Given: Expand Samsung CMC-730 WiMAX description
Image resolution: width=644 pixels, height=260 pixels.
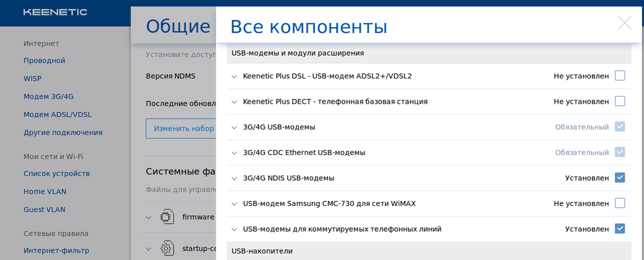Looking at the screenshot, I should (x=234, y=204).
